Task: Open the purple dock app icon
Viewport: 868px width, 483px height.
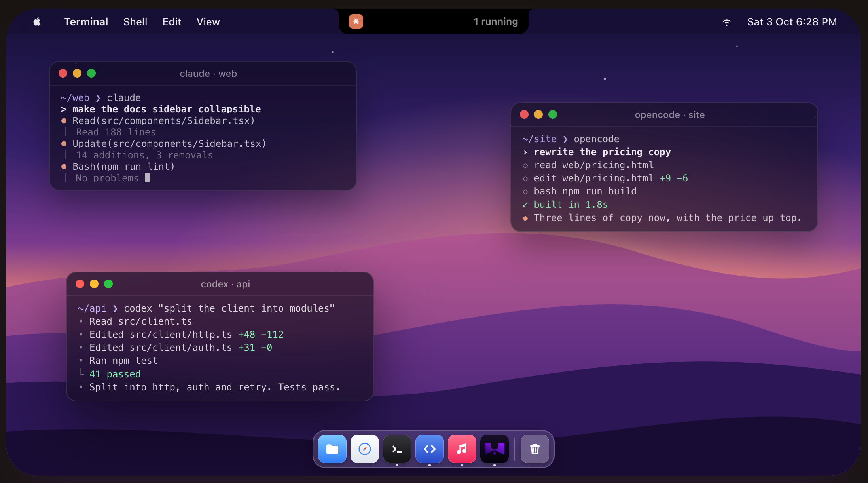Action: tap(495, 449)
